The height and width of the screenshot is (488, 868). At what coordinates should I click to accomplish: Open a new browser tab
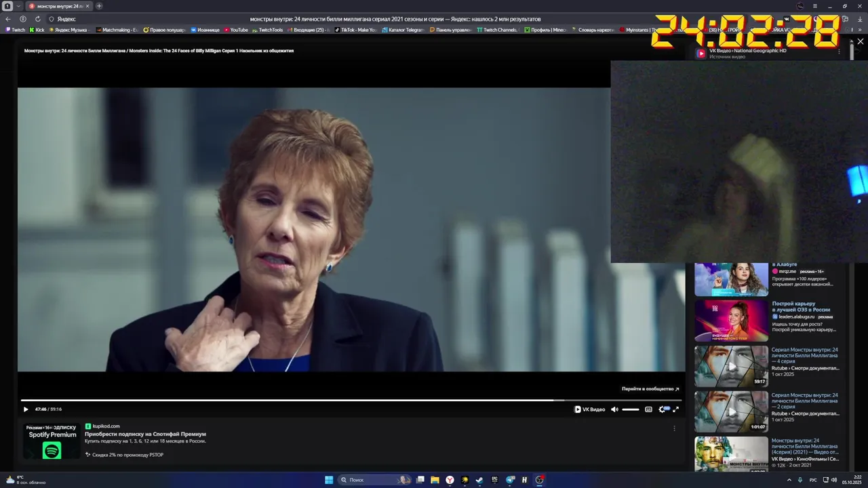coord(99,6)
